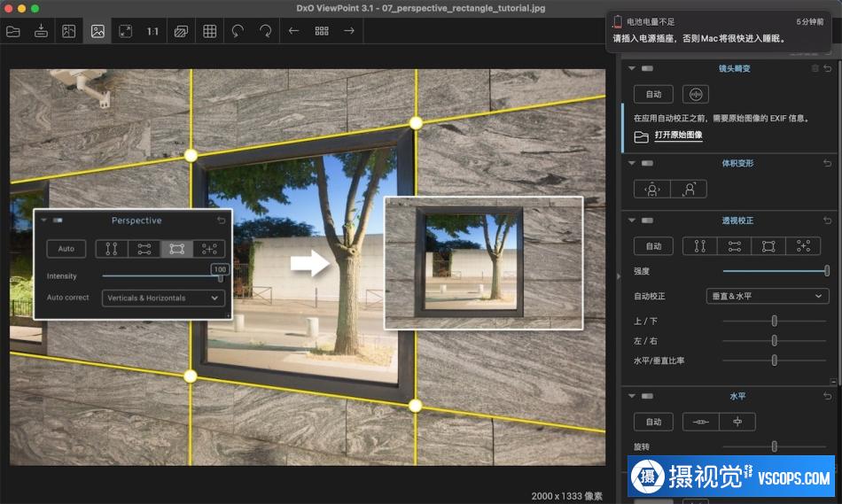Click 自动 button under 镜头畸变
The height and width of the screenshot is (504, 842).
[653, 95]
